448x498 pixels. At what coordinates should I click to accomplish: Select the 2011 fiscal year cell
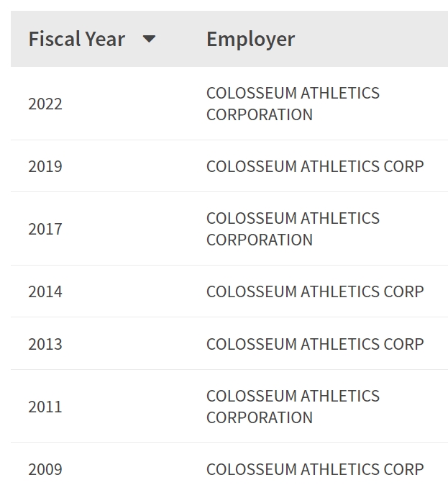click(x=45, y=407)
